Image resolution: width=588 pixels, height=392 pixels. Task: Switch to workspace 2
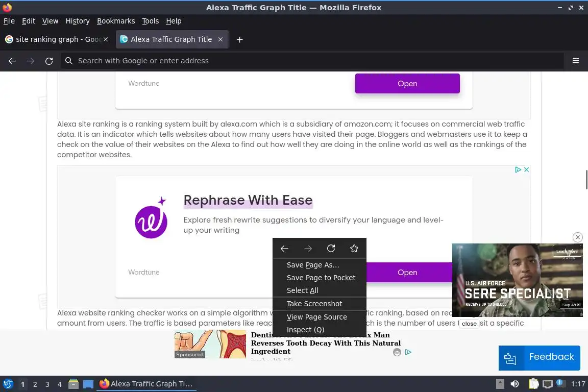click(x=35, y=384)
